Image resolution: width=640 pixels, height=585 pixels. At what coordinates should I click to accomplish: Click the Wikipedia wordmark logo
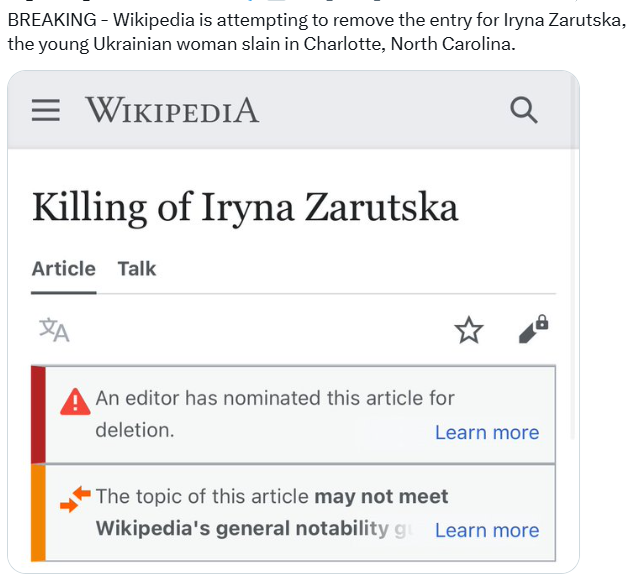(x=172, y=110)
